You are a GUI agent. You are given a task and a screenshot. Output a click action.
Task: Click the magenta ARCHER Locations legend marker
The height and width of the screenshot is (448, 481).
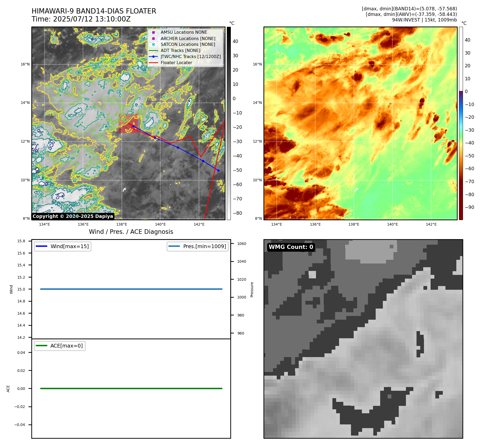[x=153, y=38]
